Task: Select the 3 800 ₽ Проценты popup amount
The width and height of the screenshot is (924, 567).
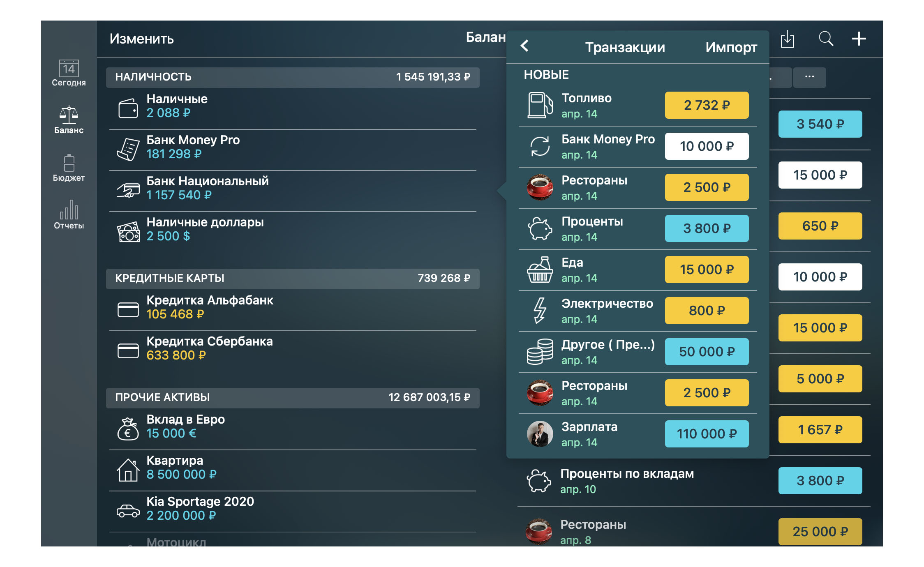Action: (x=707, y=228)
